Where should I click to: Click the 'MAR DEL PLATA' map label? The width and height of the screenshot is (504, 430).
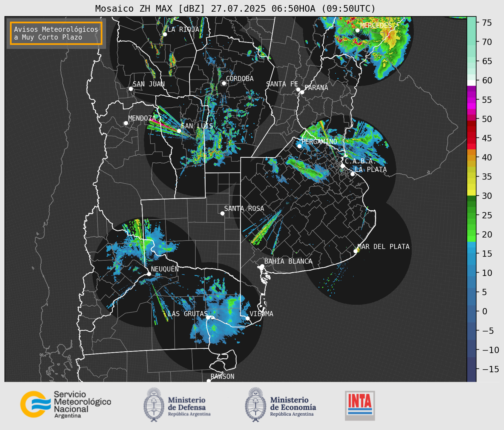pyautogui.click(x=384, y=247)
